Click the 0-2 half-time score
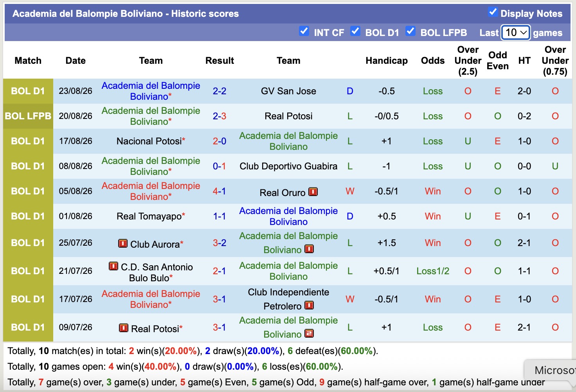 (524, 116)
